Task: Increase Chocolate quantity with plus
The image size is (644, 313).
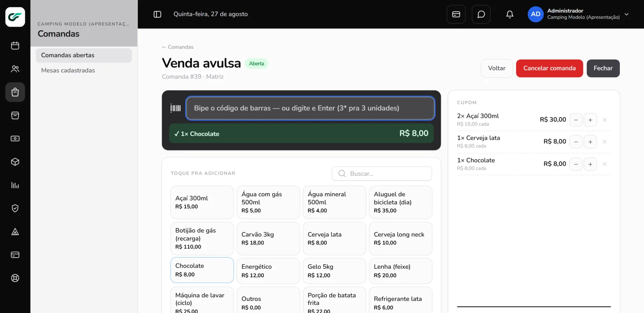Action: (x=590, y=164)
